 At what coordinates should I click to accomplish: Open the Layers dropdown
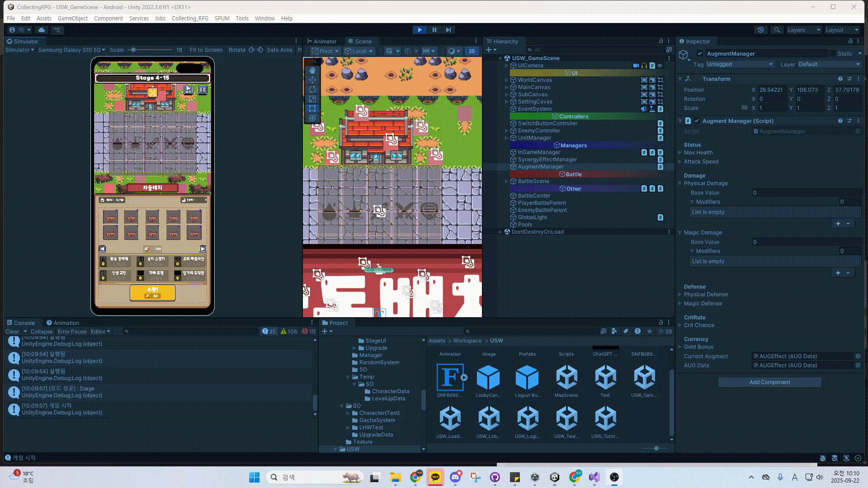(x=803, y=30)
